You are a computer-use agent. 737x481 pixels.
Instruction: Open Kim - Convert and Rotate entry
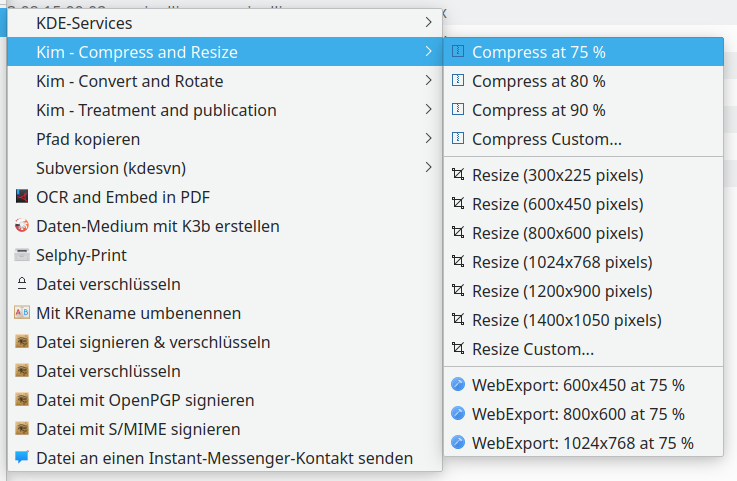click(x=225, y=81)
